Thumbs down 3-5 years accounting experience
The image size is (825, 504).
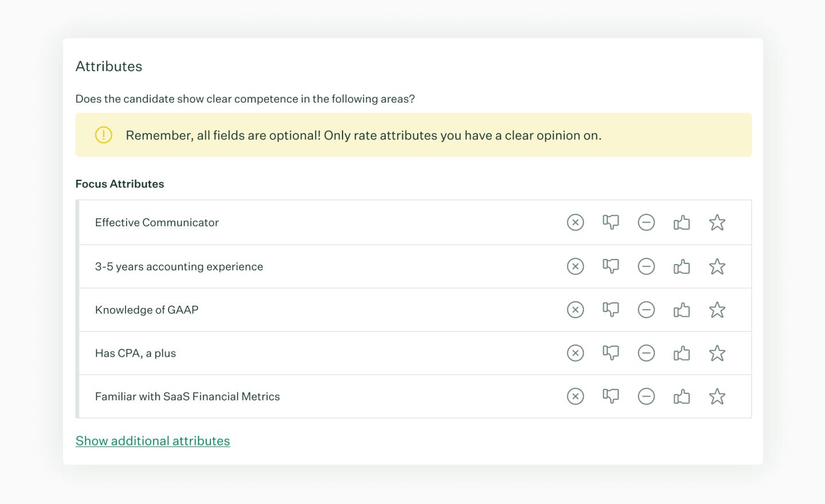click(611, 266)
